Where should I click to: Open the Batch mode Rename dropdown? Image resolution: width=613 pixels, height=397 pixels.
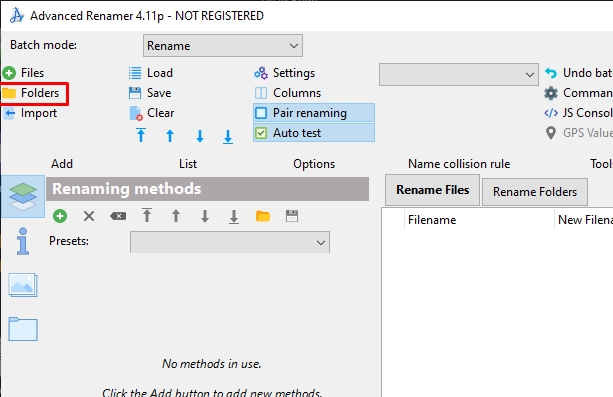223,46
